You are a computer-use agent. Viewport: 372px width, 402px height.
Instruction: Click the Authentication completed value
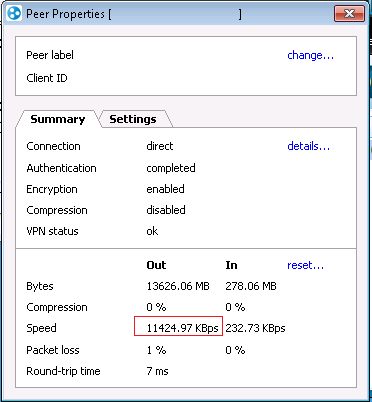(171, 168)
